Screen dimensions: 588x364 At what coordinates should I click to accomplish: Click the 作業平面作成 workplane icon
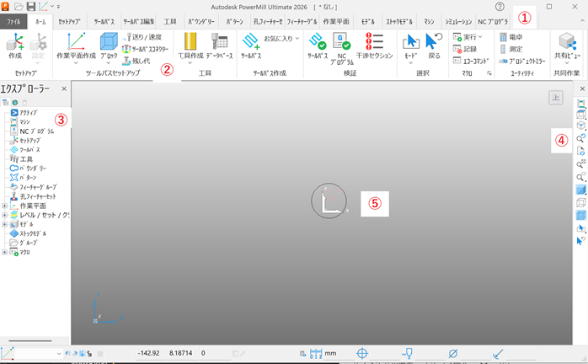pos(76,41)
